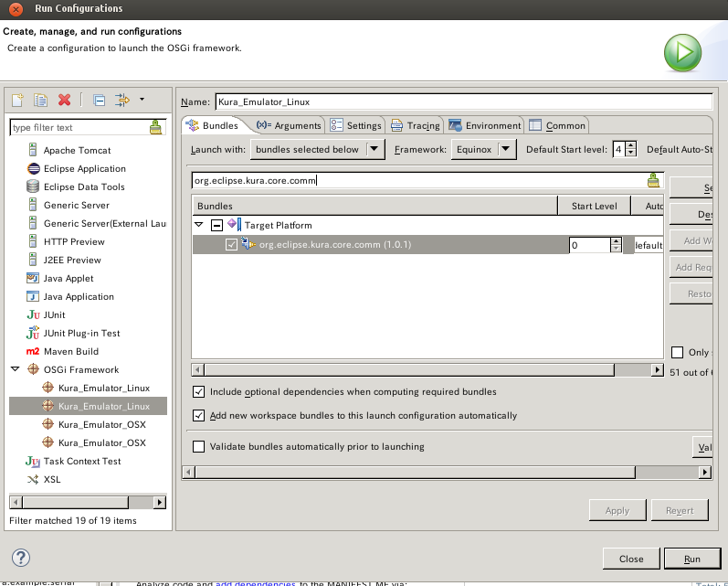Screen dimensions: 728x586
Task: Click the green Run icon in the dialog header
Action: coord(682,52)
